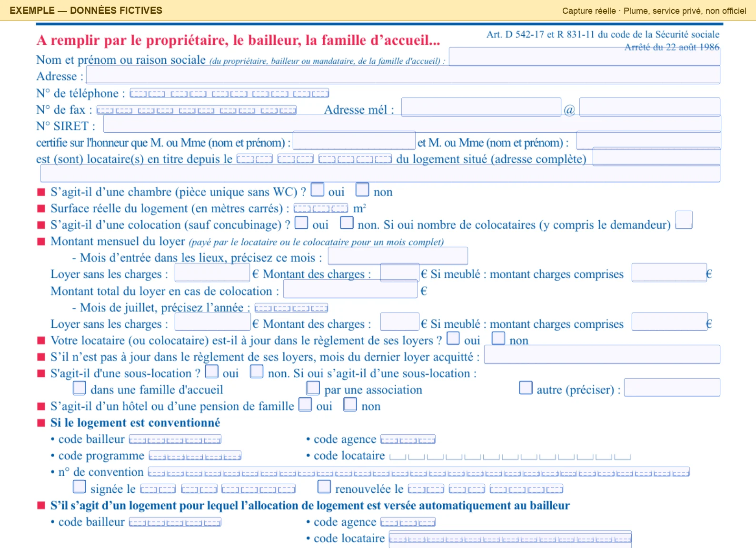
Task: Click 'code agence' field under 'Si le logement est conventionné'
Action: (x=408, y=440)
